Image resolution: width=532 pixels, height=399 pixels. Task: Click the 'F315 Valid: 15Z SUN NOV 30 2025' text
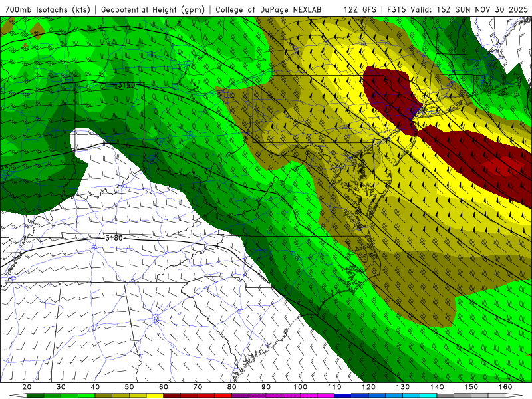click(x=458, y=9)
